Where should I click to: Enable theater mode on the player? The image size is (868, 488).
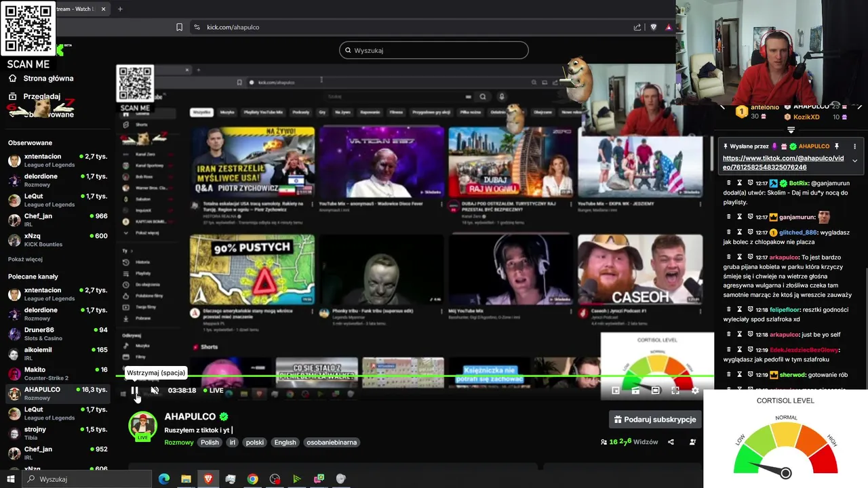tap(656, 390)
